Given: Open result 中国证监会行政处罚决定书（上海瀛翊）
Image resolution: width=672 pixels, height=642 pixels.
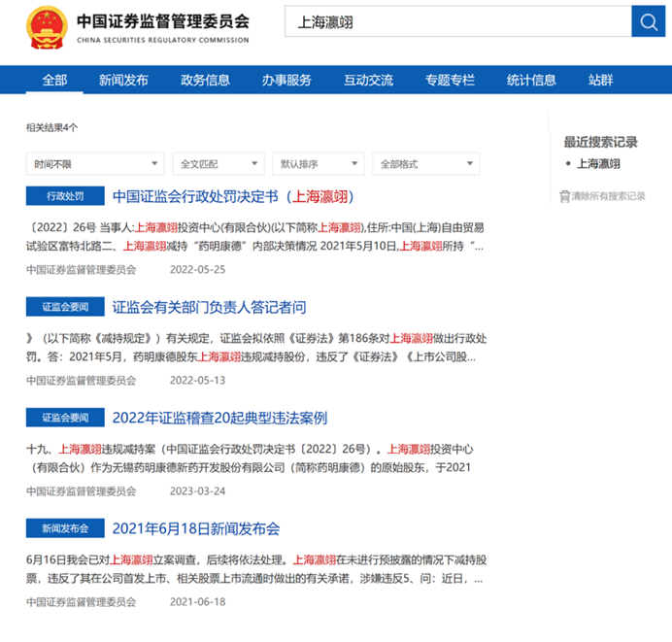Looking at the screenshot, I should click(x=233, y=197).
